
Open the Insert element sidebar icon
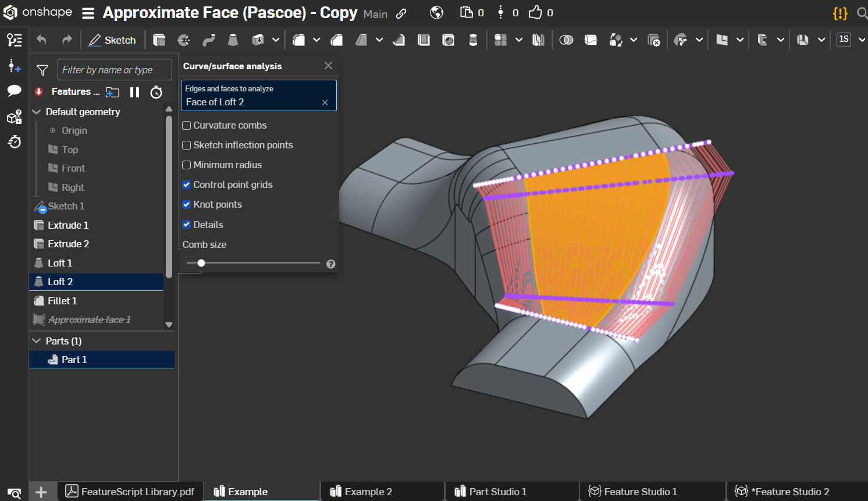pos(15,66)
